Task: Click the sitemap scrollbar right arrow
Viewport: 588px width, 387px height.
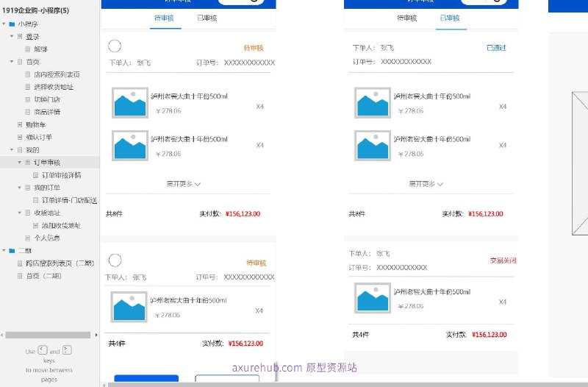Action: tap(96, 335)
